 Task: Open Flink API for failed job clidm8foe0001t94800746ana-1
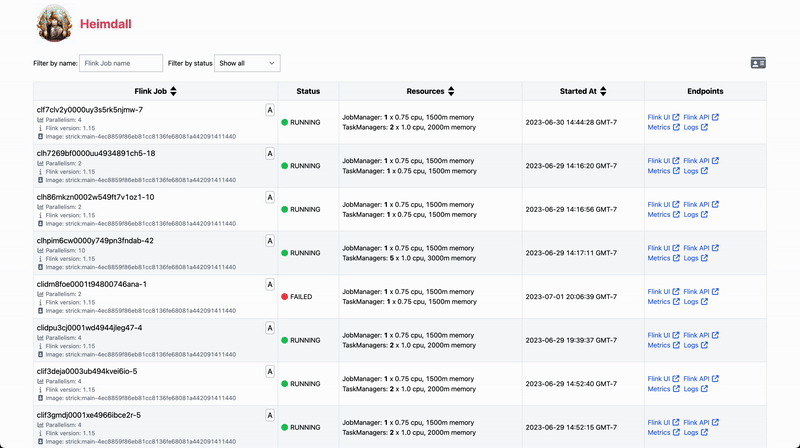tap(701, 292)
